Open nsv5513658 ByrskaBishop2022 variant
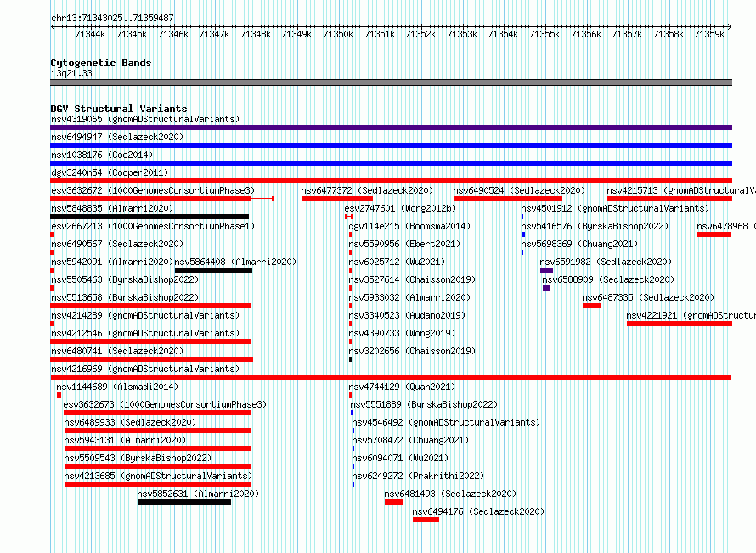Viewport: 756px width, 553px height. pos(125,297)
